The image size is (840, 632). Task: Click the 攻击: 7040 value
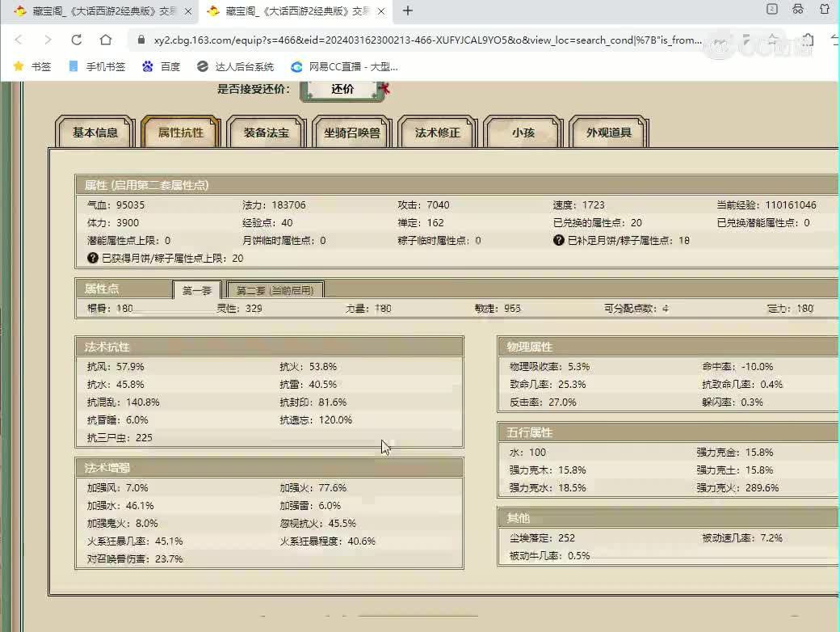[x=423, y=204]
